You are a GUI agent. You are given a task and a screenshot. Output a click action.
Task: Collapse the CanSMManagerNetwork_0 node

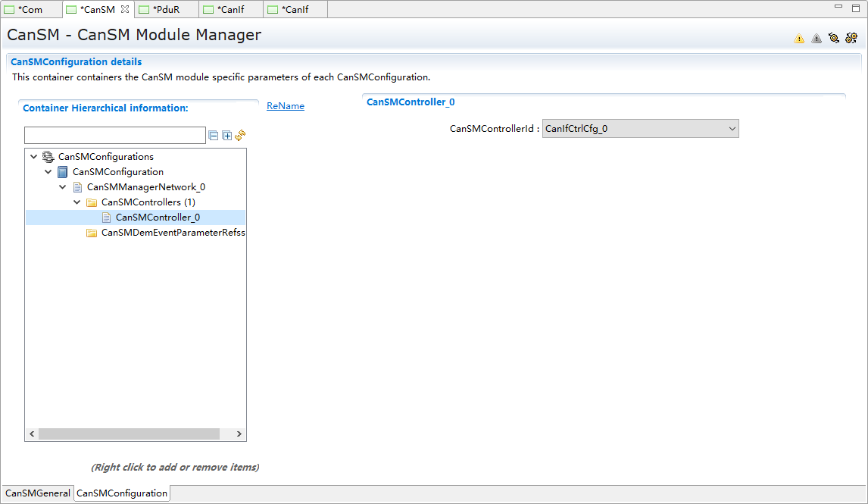point(62,187)
